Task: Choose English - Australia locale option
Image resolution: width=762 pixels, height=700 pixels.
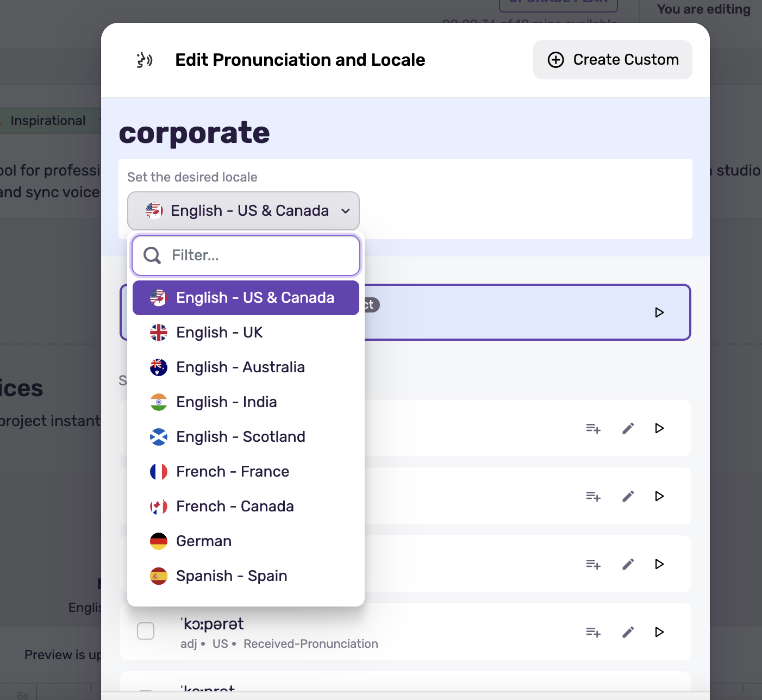Action: coord(240,367)
